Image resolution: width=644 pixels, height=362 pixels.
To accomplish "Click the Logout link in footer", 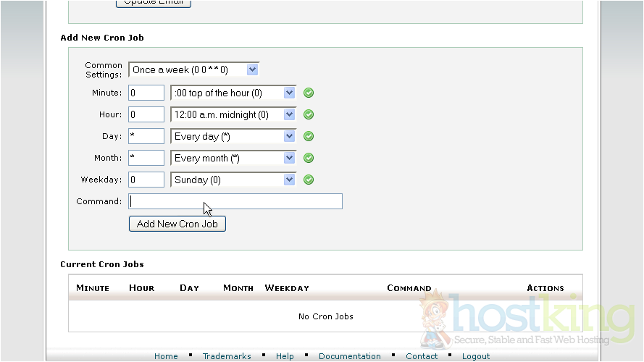I will pyautogui.click(x=476, y=356).
